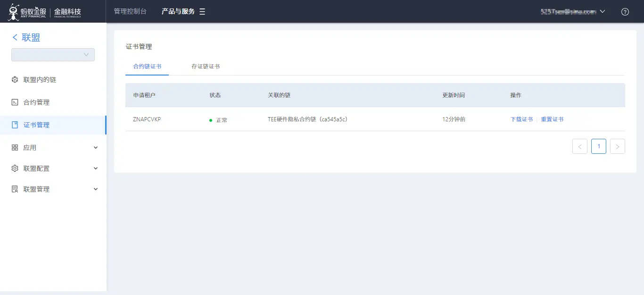Click 管理控制台 in the top menu
Image resolution: width=644 pixels, height=295 pixels.
(x=131, y=11)
